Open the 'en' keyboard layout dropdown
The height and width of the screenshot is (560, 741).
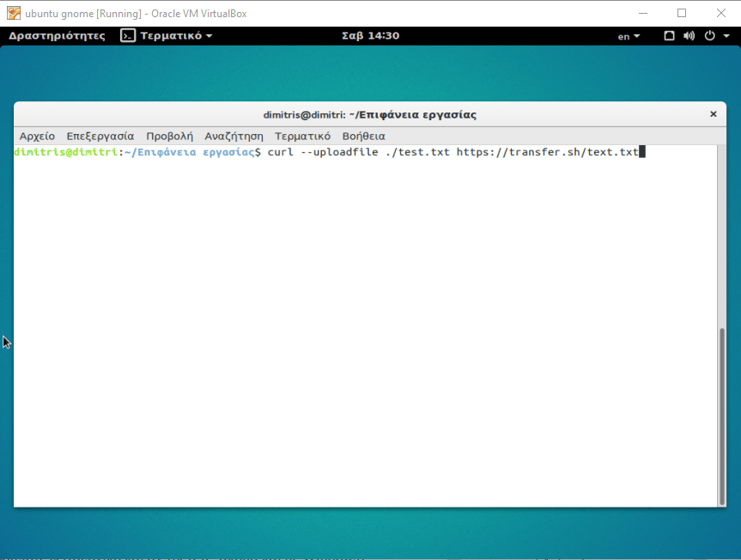coord(629,36)
